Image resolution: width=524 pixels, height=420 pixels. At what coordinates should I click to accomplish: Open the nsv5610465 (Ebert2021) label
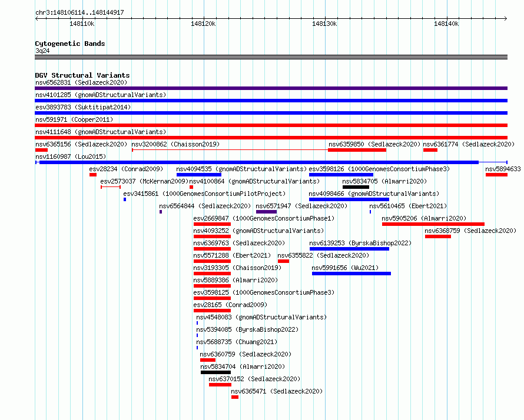(x=408, y=206)
